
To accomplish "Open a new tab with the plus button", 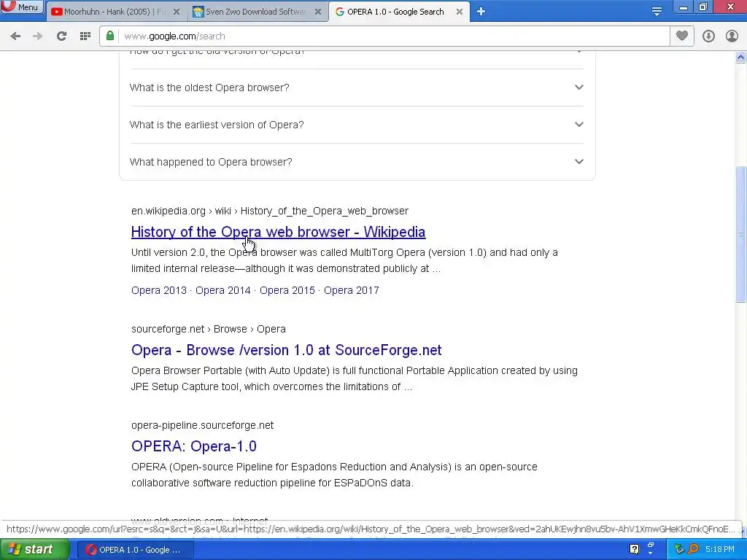I will pyautogui.click(x=481, y=12).
